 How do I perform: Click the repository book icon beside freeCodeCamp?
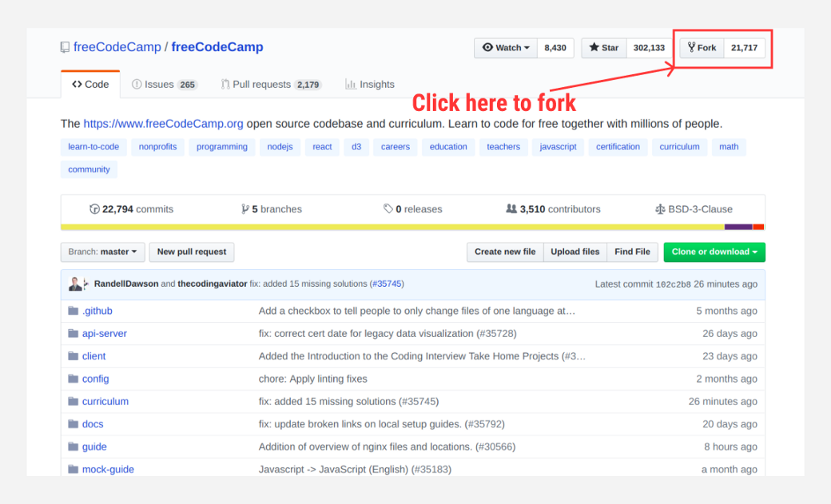pos(65,47)
